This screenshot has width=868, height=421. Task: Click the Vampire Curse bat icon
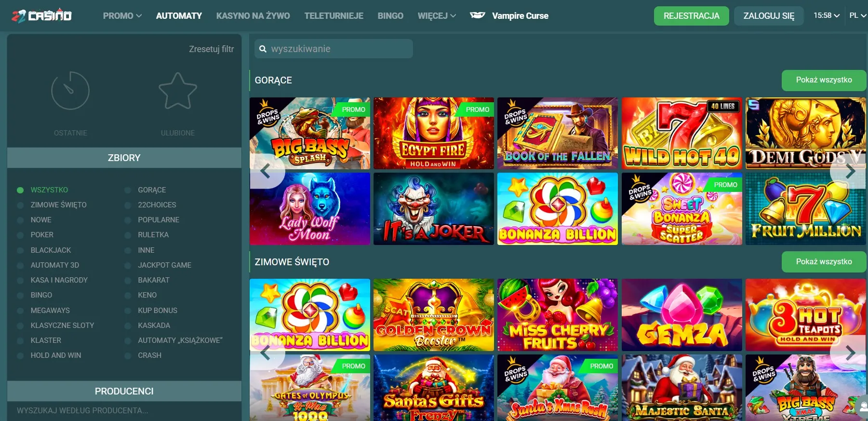pos(477,15)
